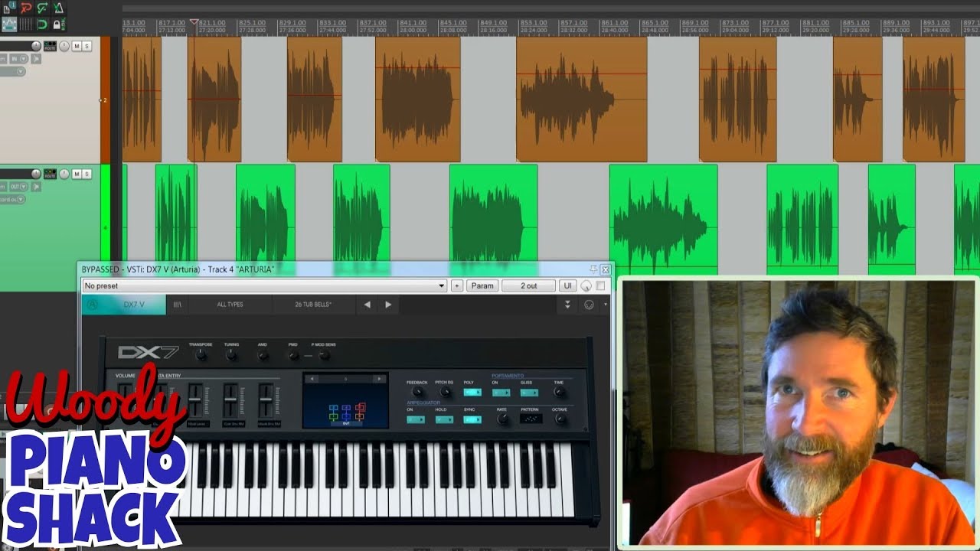Click the plus button beside preset dropdown
The width and height of the screenshot is (980, 551).
coord(457,286)
